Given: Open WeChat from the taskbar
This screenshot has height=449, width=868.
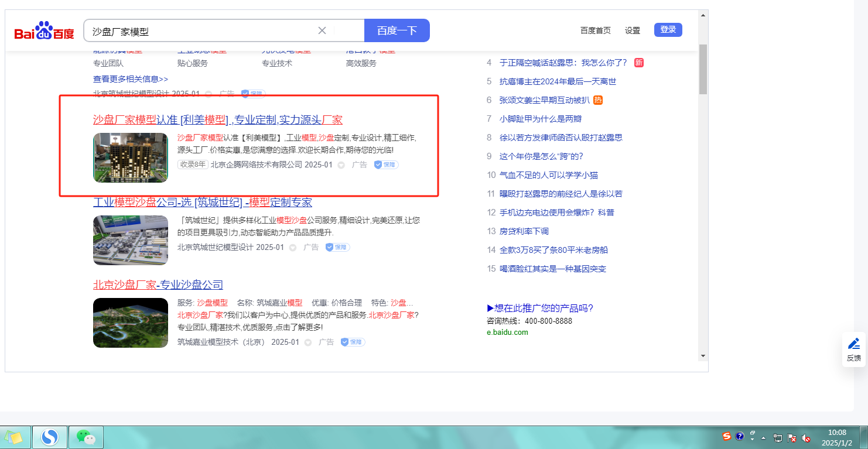Looking at the screenshot, I should [x=86, y=437].
